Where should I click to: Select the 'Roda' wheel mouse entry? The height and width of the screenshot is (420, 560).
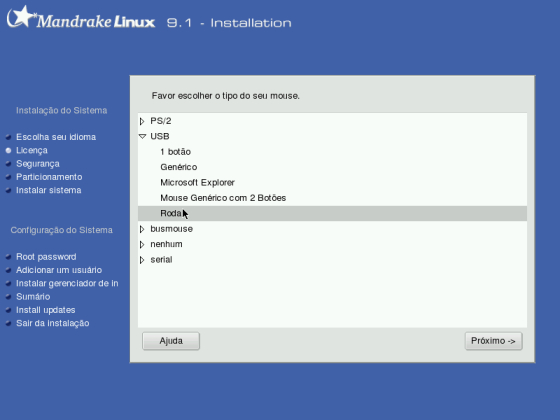(x=332, y=213)
